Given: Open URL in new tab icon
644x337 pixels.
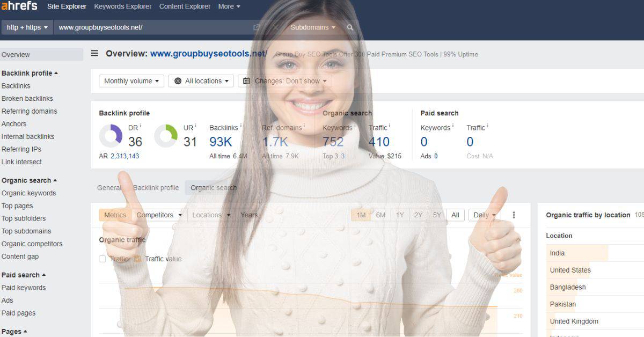Looking at the screenshot, I should point(257,27).
